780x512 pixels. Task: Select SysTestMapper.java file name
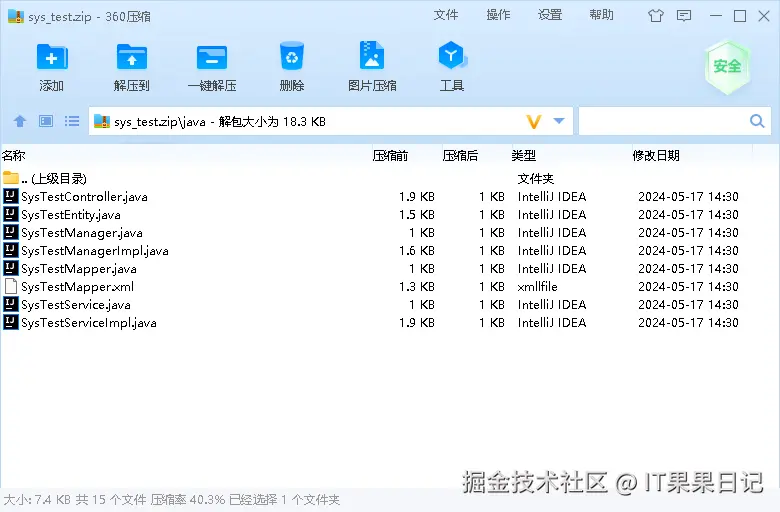click(x=79, y=269)
